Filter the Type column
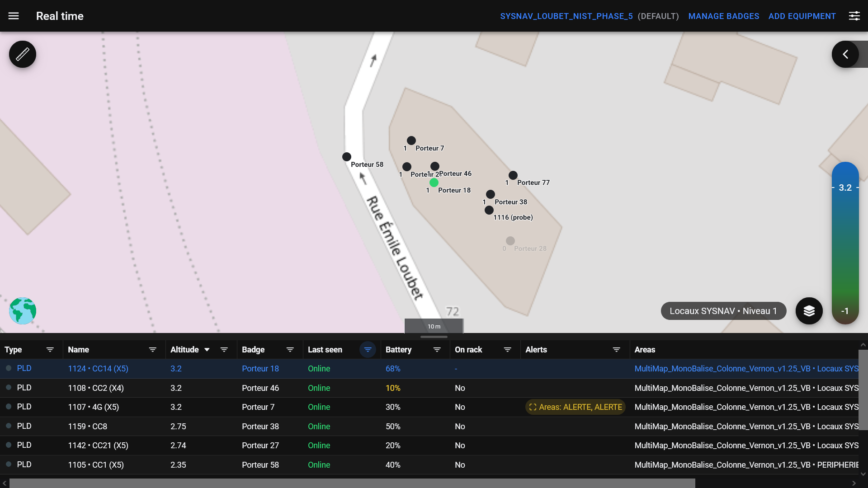Screen dimensions: 868x488 click(x=50, y=350)
